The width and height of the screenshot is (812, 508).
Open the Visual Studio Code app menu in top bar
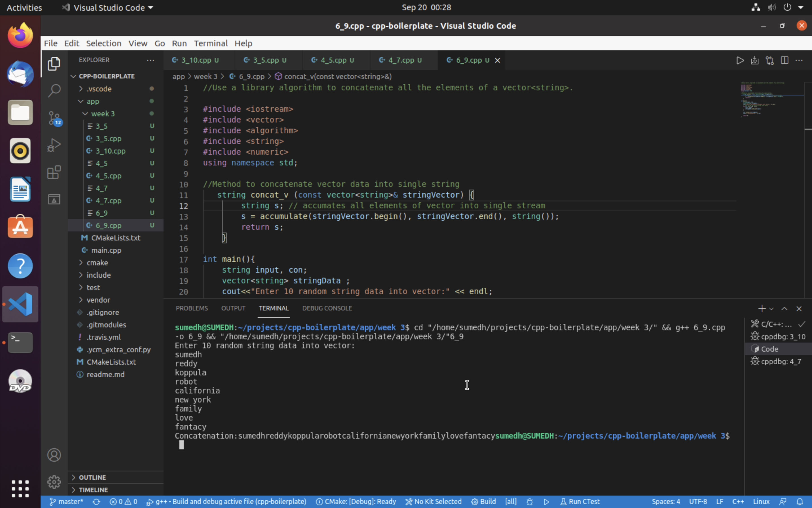pyautogui.click(x=107, y=7)
